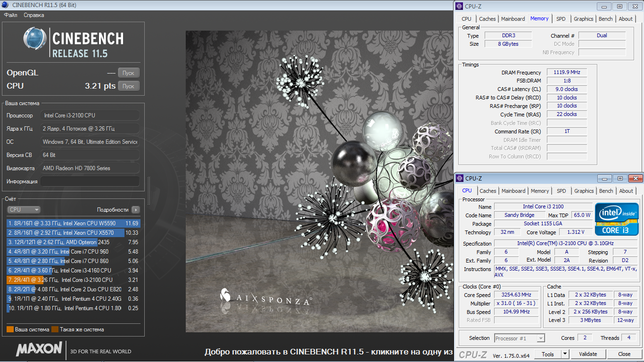The image size is (644, 362).
Task: Open the Tools dropdown arrow in CPU-Z
Action: click(565, 354)
